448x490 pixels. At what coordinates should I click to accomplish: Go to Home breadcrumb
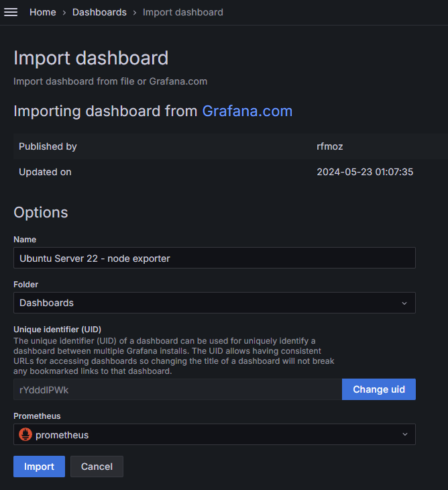(x=43, y=12)
